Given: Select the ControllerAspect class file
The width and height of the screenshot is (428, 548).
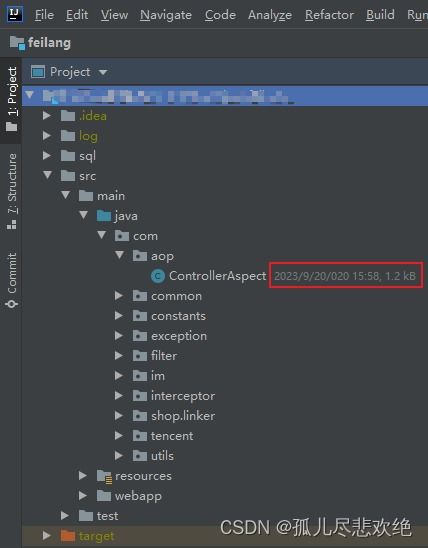Looking at the screenshot, I should (217, 276).
